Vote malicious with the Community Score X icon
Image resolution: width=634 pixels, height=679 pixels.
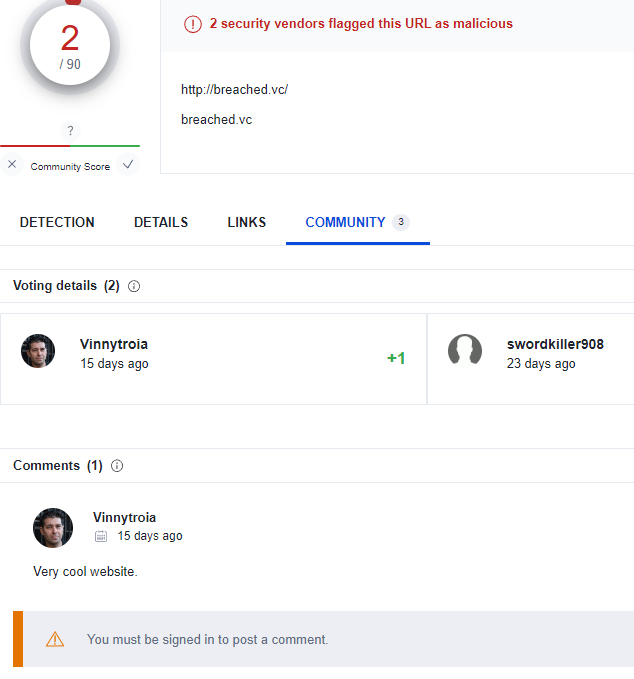[x=12, y=165]
